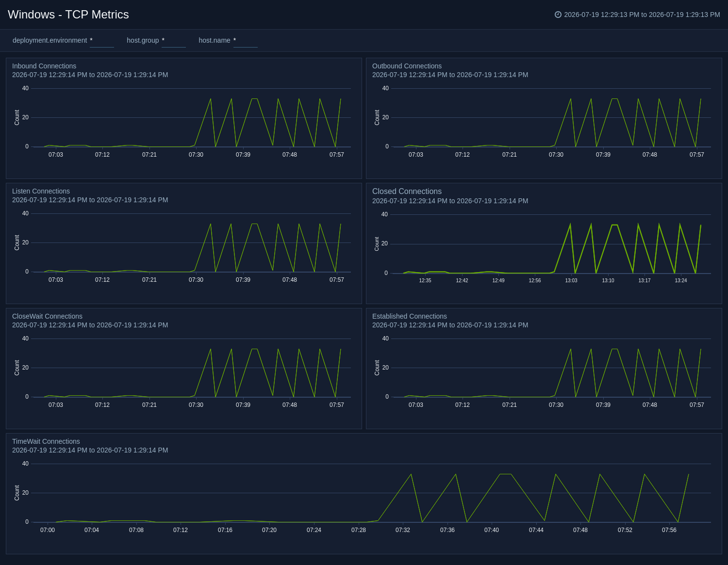The height and width of the screenshot is (565, 728).
Task: Edit the host.name filter value
Action: point(245,41)
